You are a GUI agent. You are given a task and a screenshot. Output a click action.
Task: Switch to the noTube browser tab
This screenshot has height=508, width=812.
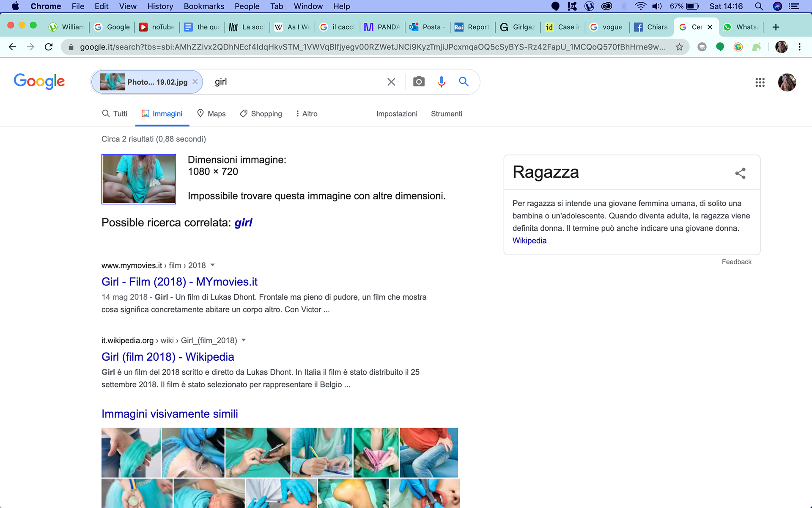tap(157, 27)
